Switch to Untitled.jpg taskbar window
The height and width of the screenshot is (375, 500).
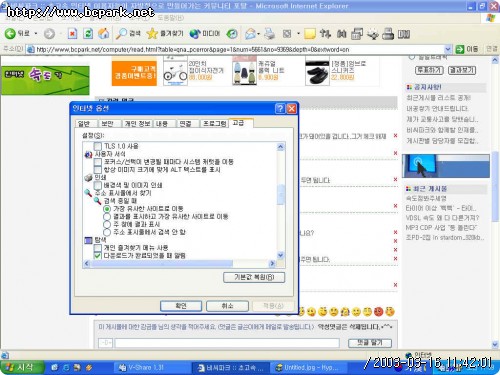pyautogui.click(x=308, y=368)
